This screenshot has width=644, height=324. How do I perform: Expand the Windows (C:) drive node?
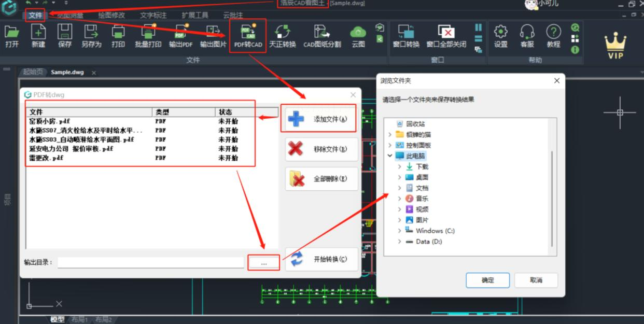tap(399, 231)
